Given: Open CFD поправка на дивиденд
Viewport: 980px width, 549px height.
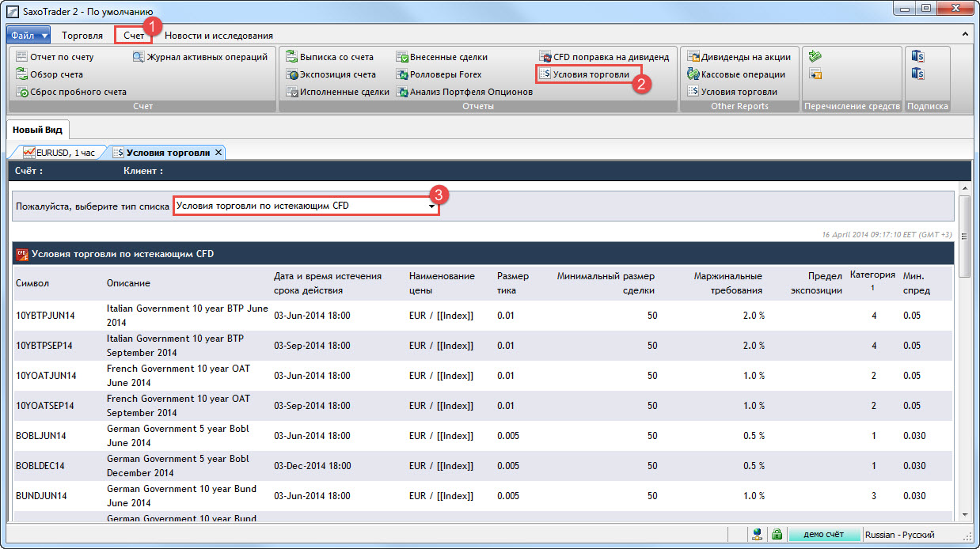Looking at the screenshot, I should click(605, 57).
